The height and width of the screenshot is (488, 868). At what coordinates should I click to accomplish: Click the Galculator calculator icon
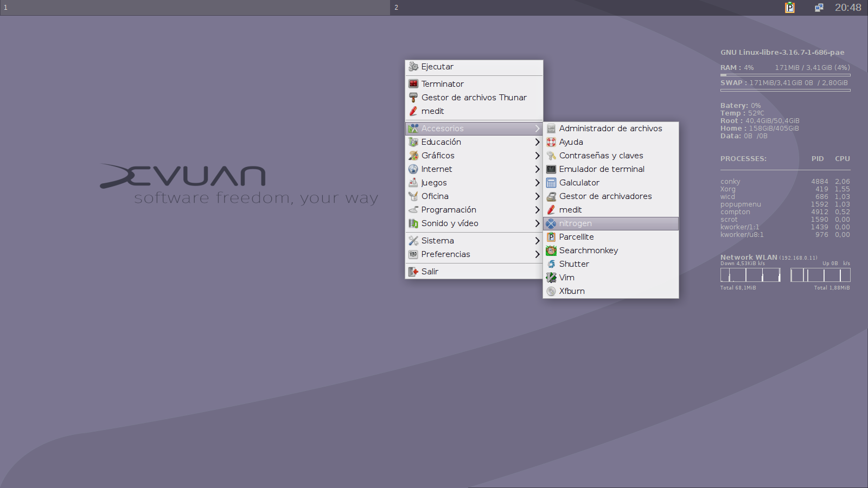point(551,183)
